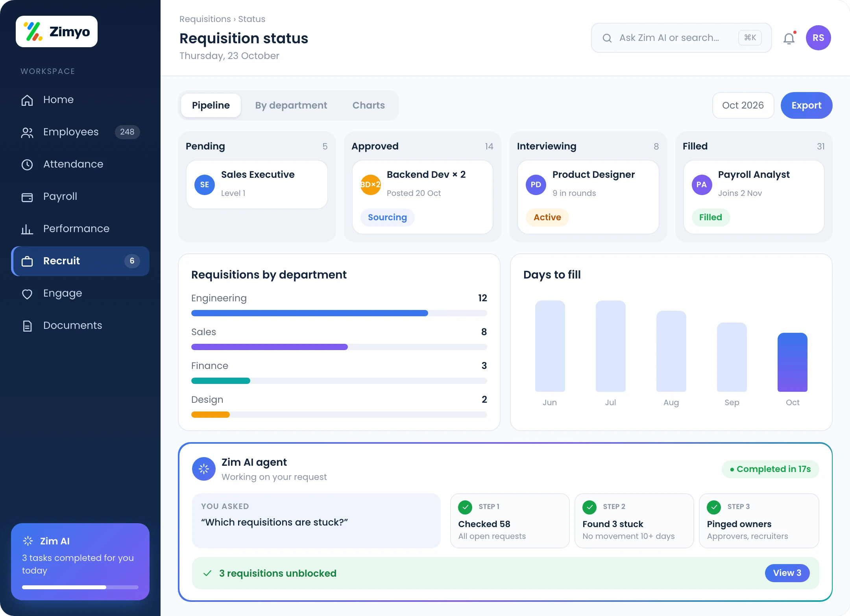
Task: Open Documents file icon
Action: point(27,326)
